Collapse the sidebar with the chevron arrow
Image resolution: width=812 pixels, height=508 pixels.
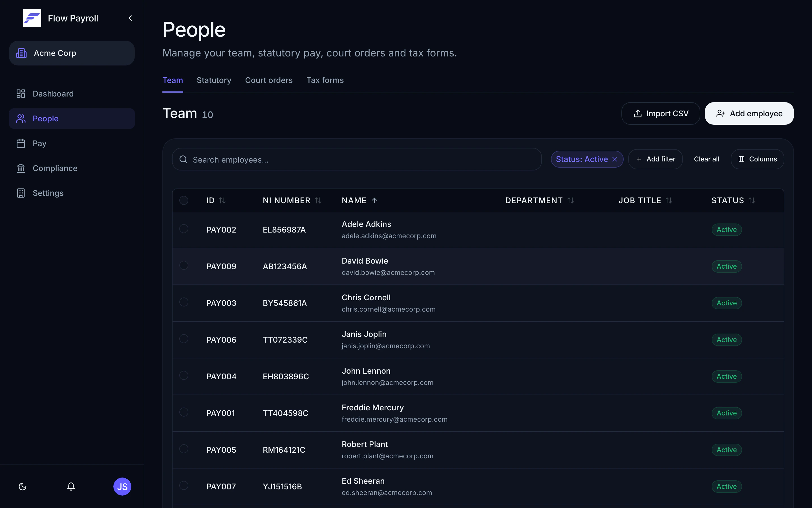click(130, 18)
